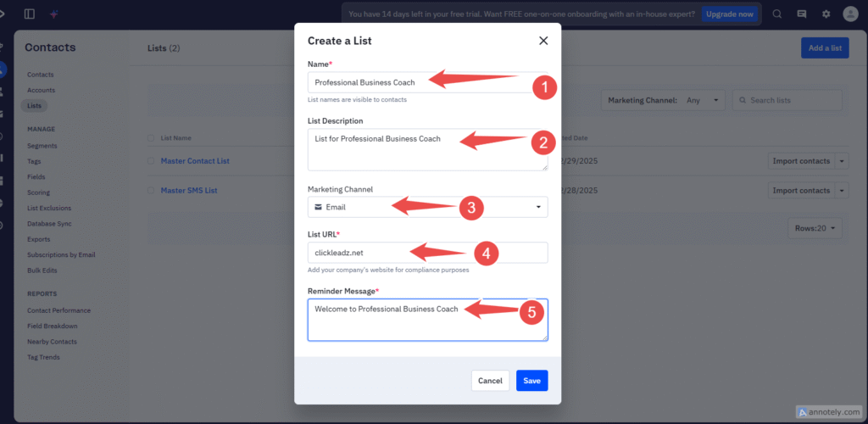The height and width of the screenshot is (424, 868).
Task: Open search with the magnifier icon
Action: [x=777, y=14]
